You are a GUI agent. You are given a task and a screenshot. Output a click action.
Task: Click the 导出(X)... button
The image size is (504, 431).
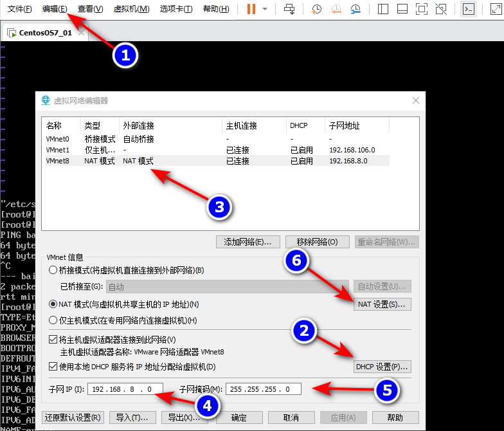coord(184,417)
